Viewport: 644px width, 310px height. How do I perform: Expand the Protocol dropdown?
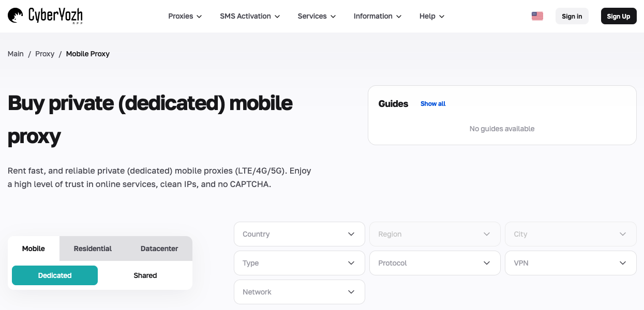(435, 263)
